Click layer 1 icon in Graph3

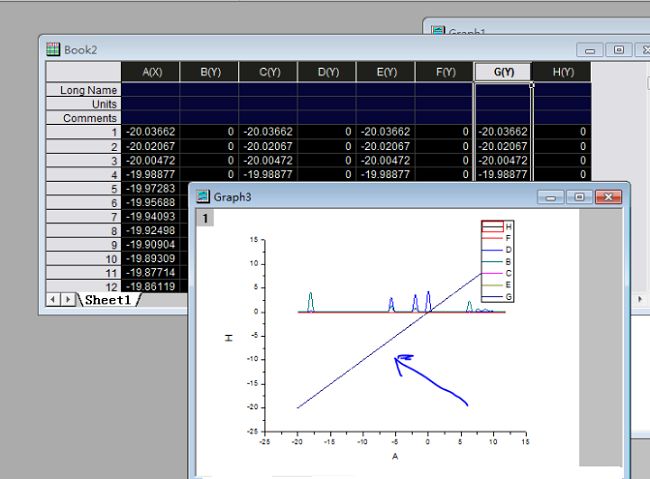tap(205, 218)
